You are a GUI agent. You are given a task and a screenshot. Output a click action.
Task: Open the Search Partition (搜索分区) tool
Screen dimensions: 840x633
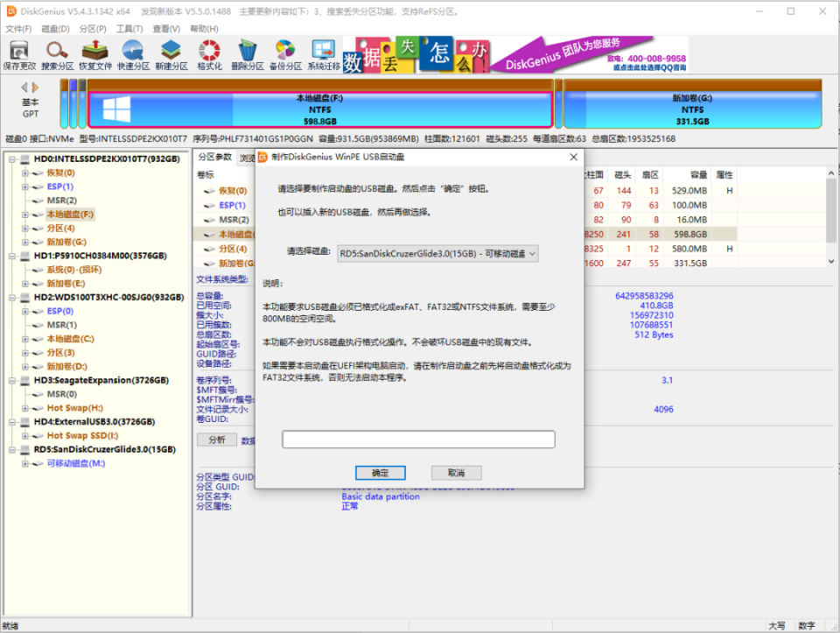(57, 54)
